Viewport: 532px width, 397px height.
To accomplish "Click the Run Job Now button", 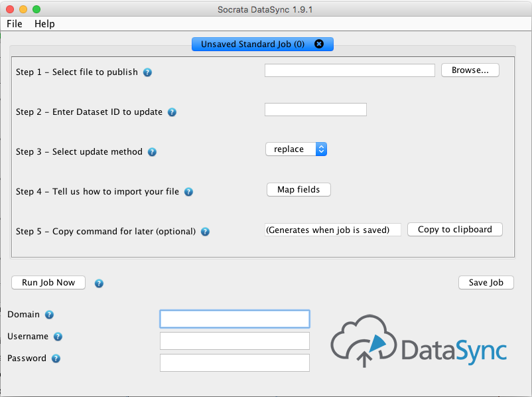I will click(48, 283).
